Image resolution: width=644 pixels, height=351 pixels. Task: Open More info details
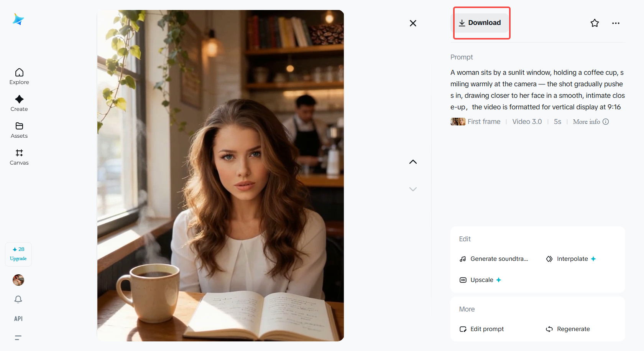[591, 122]
